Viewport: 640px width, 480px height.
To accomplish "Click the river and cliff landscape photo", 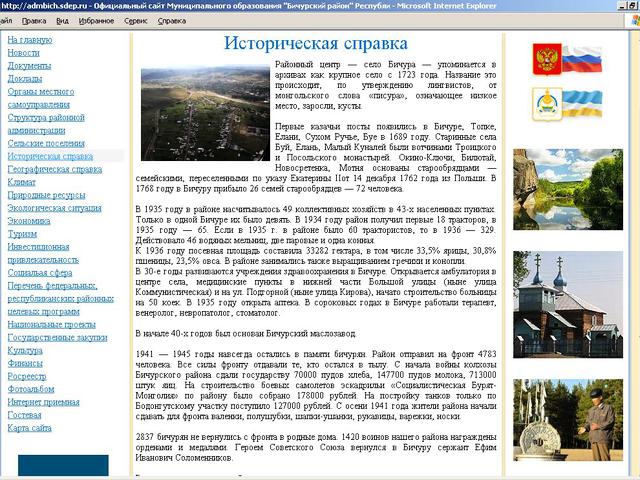I will (x=568, y=189).
